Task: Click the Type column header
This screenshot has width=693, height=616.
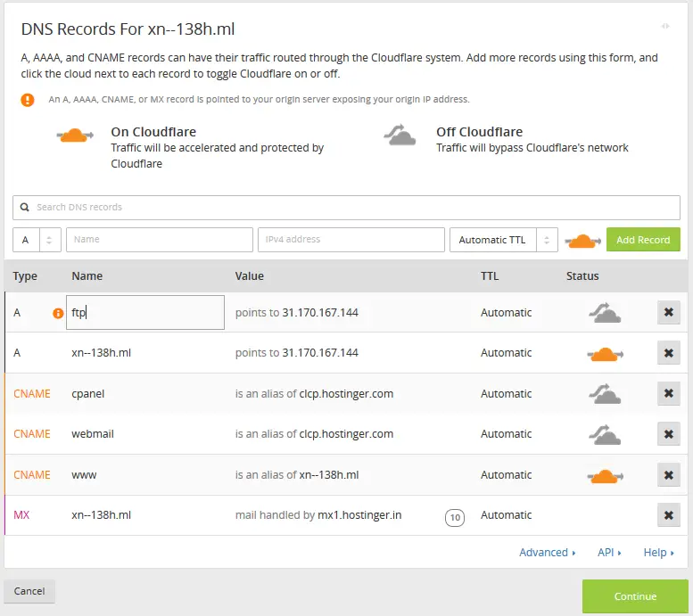Action: tap(25, 276)
